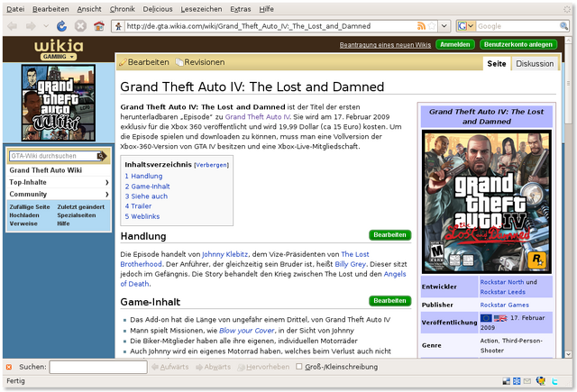Close the find bar with the red X
This screenshot has width=577, height=392.
9,367
